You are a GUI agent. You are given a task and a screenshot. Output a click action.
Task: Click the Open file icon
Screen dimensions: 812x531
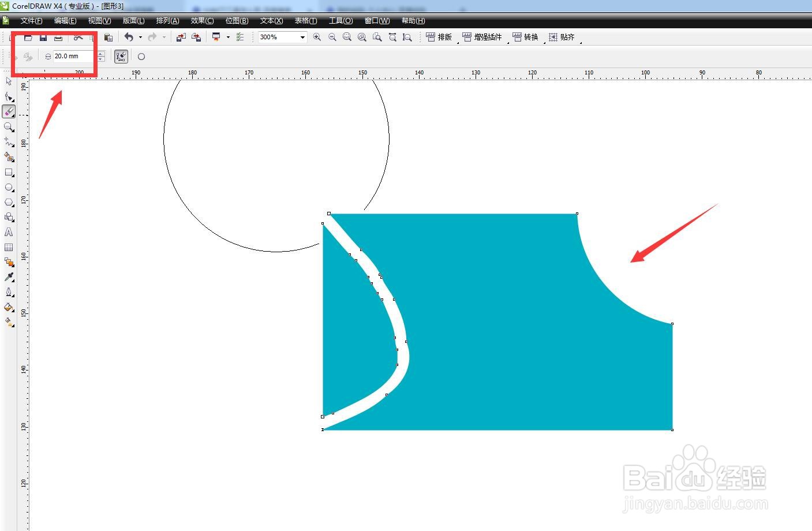[x=28, y=37]
